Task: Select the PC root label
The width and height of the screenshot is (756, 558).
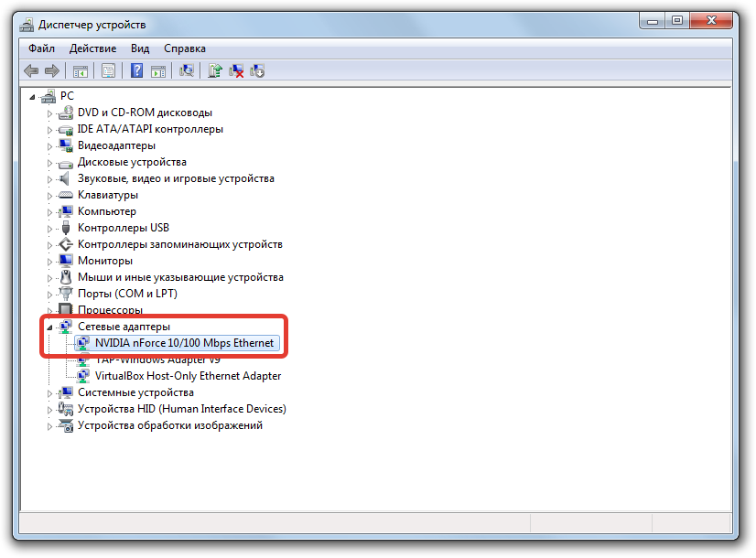Action: coord(67,96)
